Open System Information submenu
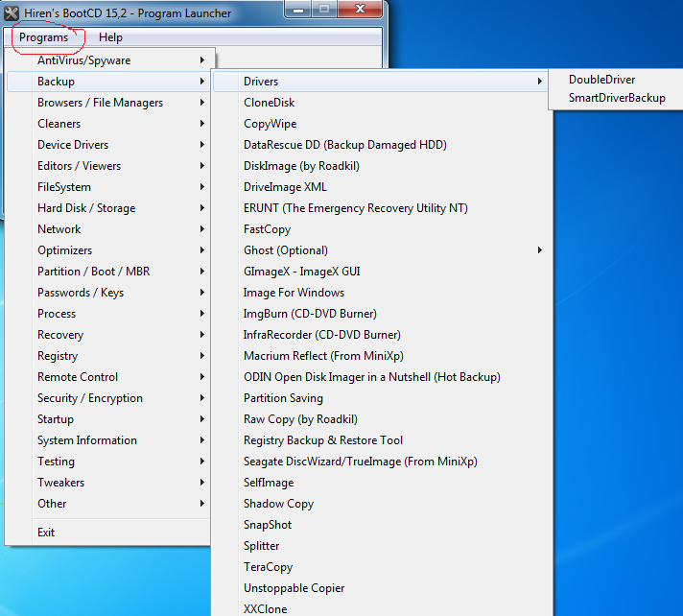The width and height of the screenshot is (683, 616). (x=109, y=440)
